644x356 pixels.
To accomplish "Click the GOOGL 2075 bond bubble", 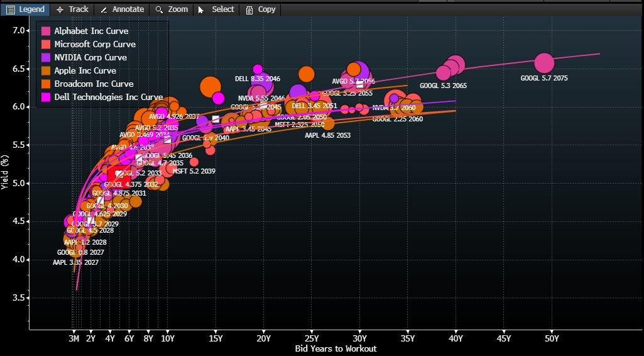I will pyautogui.click(x=544, y=63).
